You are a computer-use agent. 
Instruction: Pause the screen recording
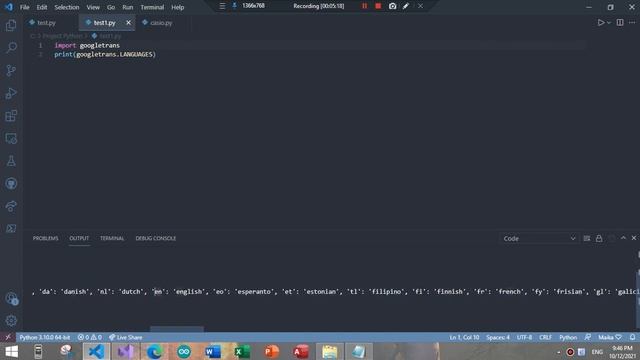364,6
